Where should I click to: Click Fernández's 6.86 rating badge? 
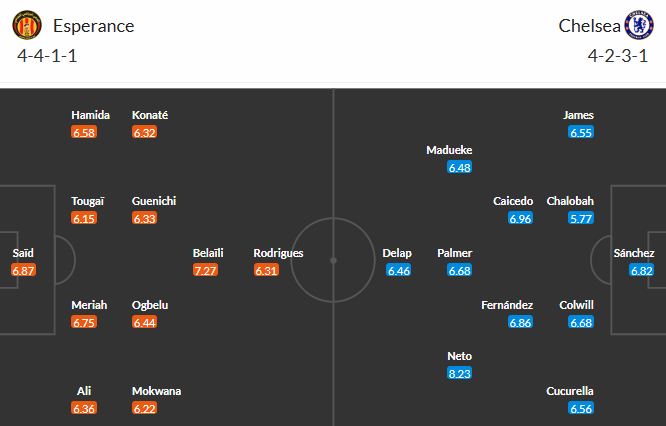coord(520,322)
